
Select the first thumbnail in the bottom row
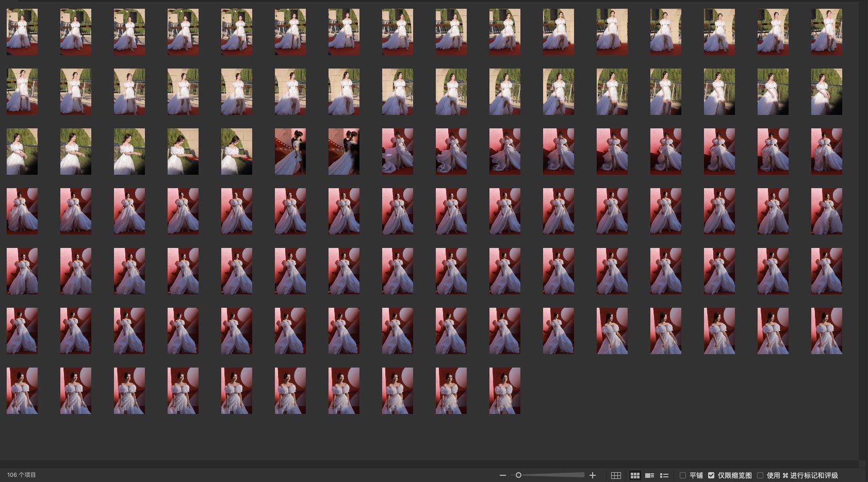click(x=22, y=391)
